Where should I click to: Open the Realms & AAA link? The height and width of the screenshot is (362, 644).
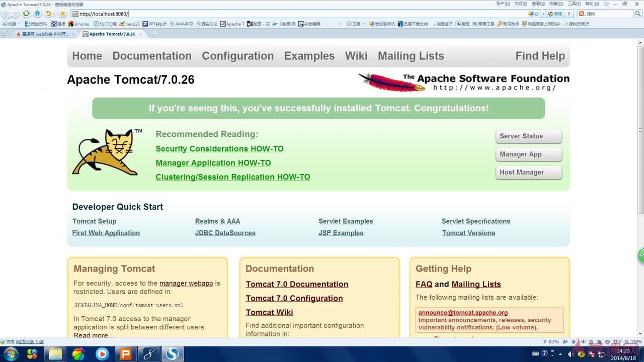click(x=217, y=221)
